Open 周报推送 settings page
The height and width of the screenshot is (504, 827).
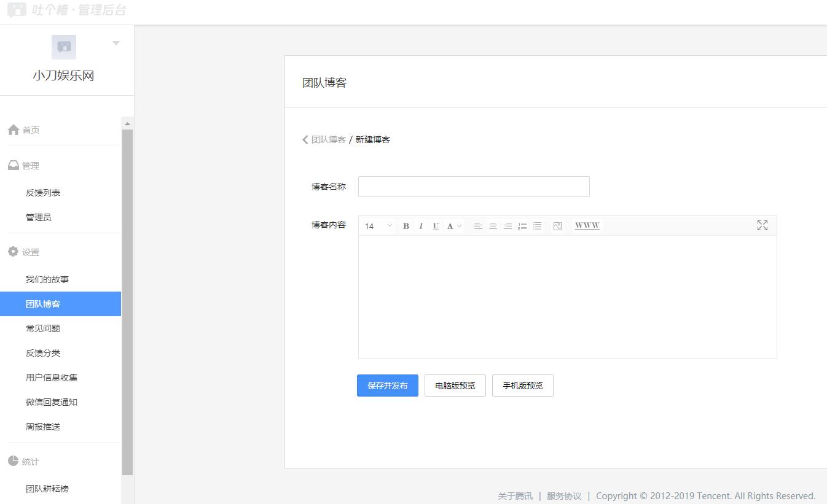click(x=43, y=427)
